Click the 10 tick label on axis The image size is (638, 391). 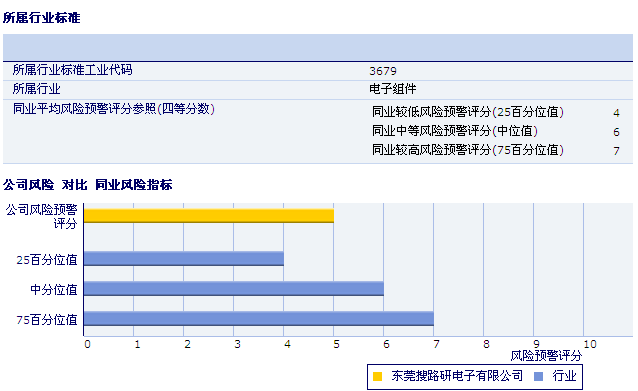click(x=590, y=344)
